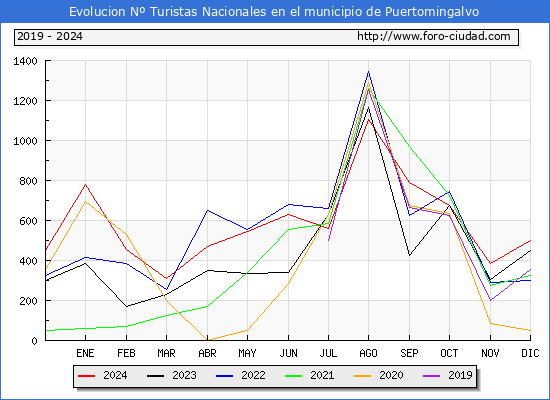Click the JUN month axis label
Screen dimensions: 550x400
[x=288, y=353]
